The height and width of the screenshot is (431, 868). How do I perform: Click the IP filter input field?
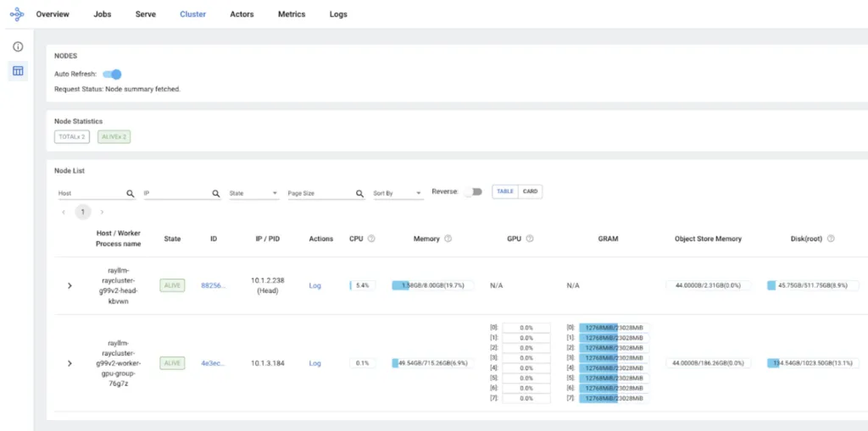pos(176,194)
